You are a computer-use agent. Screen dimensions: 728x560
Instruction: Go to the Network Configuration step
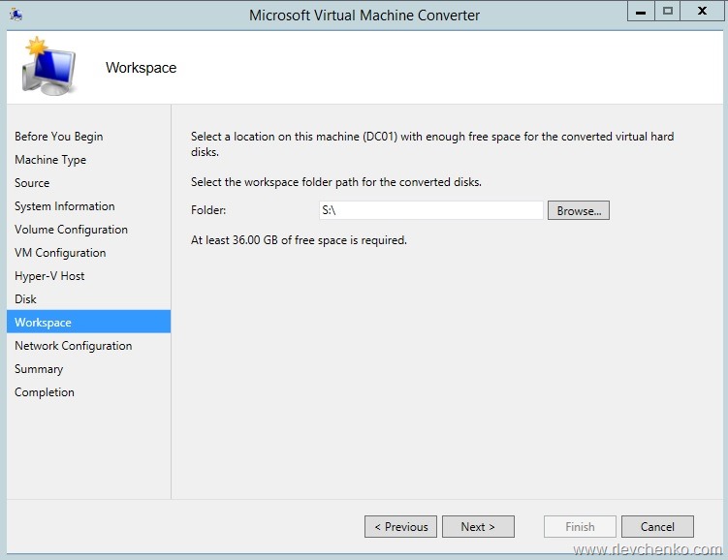73,346
